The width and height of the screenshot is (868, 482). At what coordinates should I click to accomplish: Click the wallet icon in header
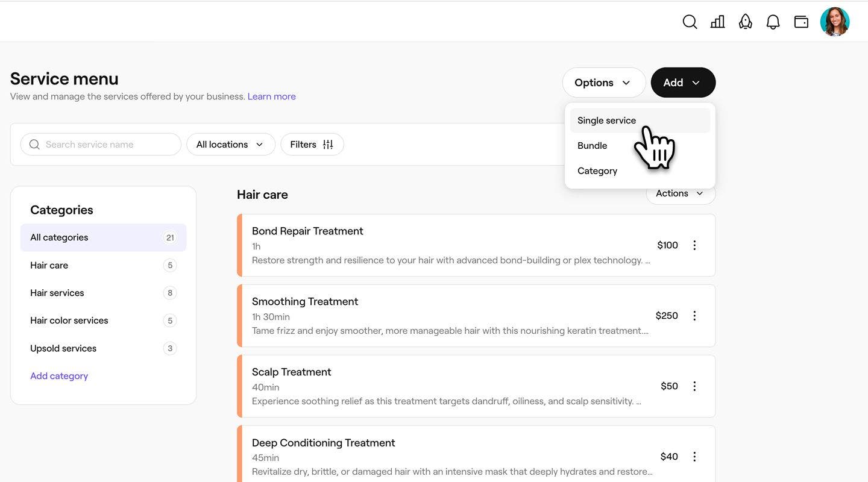click(x=801, y=22)
